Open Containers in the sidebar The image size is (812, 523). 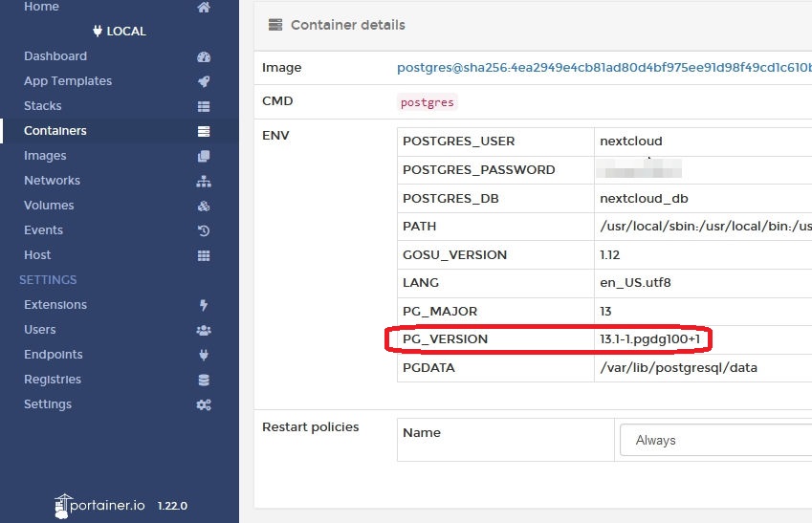pos(55,131)
